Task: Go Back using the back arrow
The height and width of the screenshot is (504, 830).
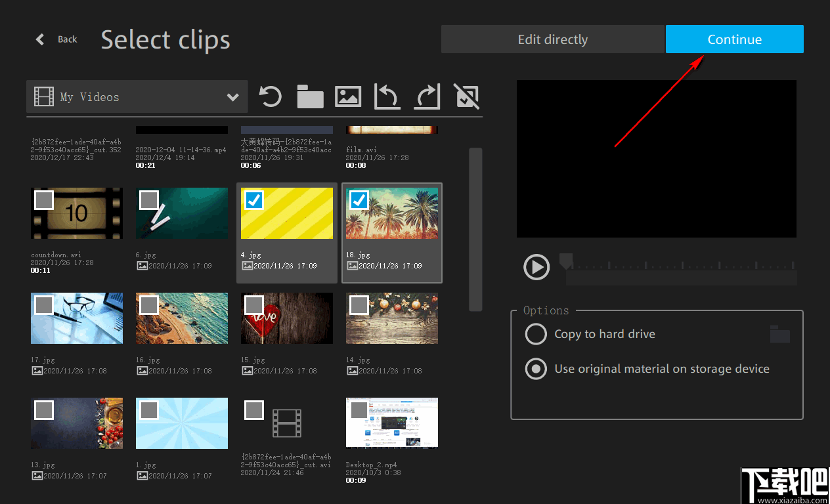Action: click(x=40, y=39)
